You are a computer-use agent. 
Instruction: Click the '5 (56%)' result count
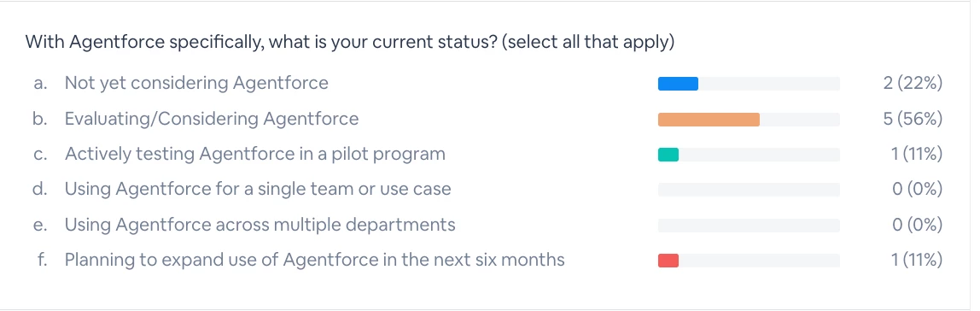(x=913, y=119)
